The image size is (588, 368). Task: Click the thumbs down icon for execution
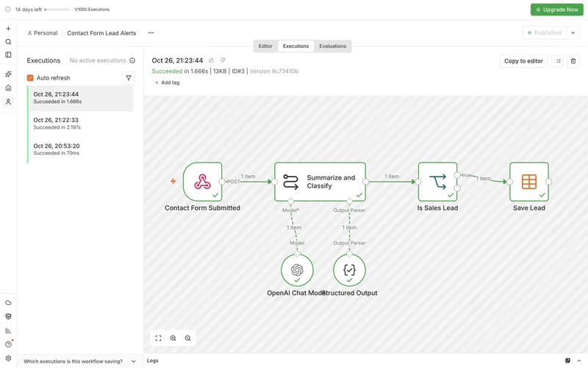click(223, 60)
